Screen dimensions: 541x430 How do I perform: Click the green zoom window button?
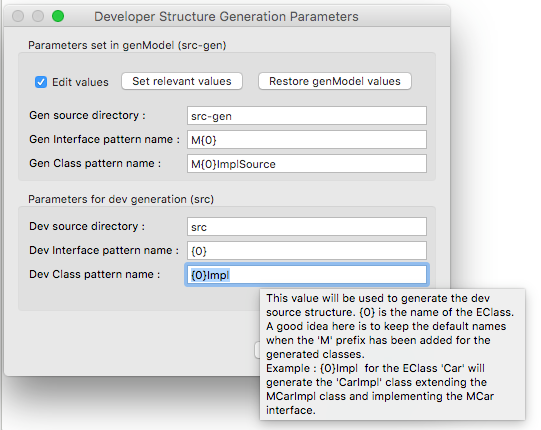pos(58,16)
